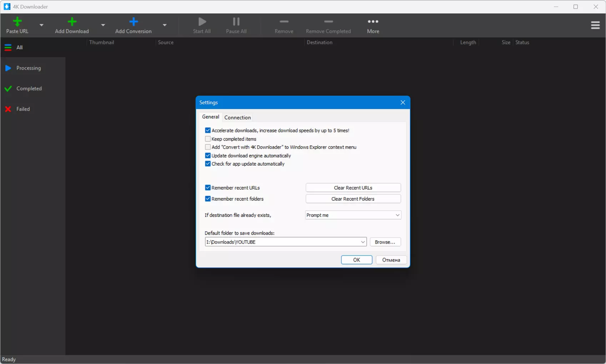Click the Paste URL green plus icon

(x=17, y=22)
